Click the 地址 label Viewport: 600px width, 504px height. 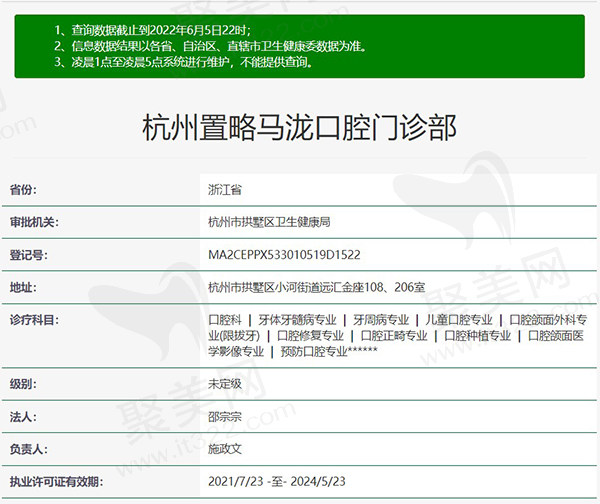point(23,287)
